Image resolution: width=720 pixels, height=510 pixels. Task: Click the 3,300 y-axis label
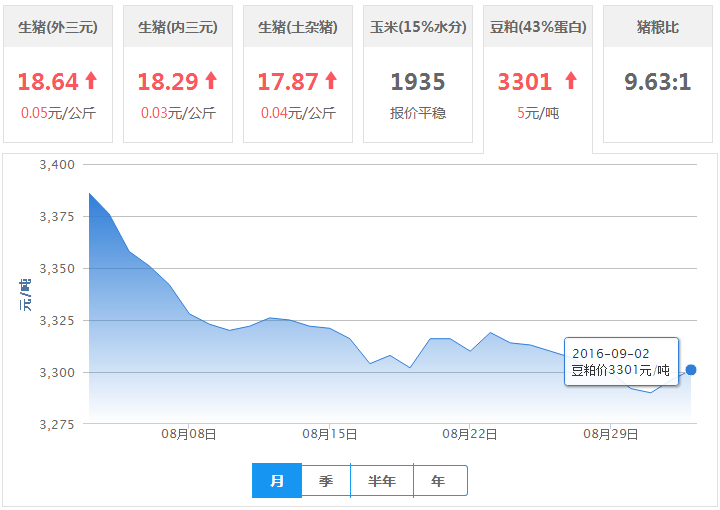click(x=57, y=372)
